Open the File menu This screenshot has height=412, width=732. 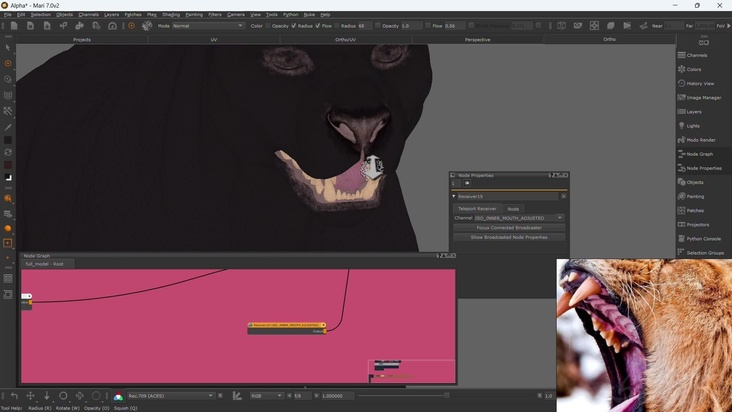(7, 14)
